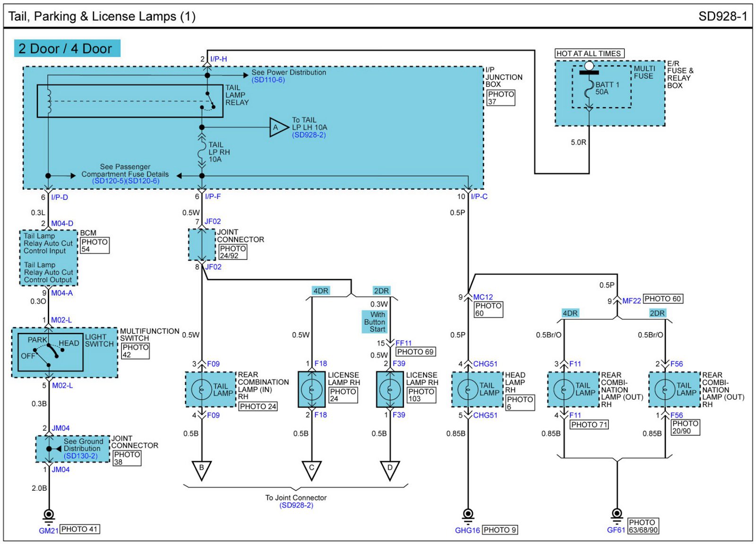Click the GM21 ground symbol
This screenshot has width=756, height=544.
(x=48, y=515)
